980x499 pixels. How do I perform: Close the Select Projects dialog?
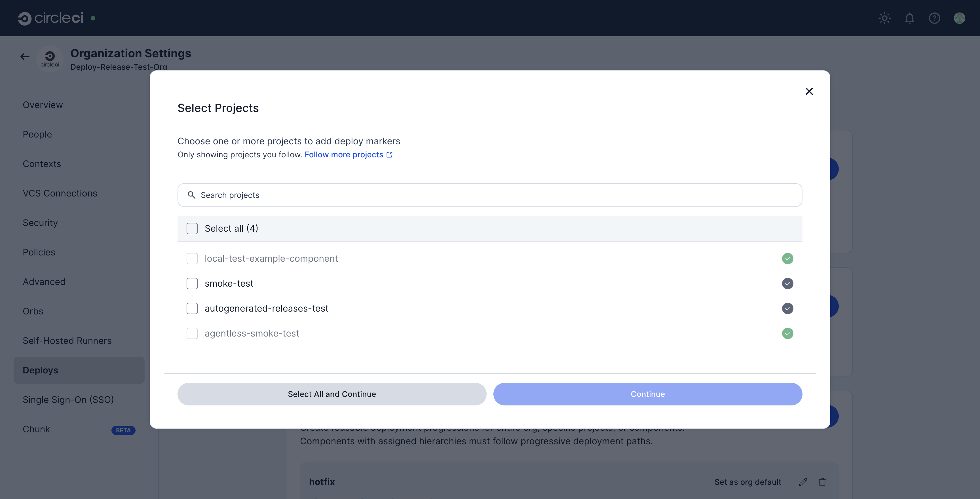click(809, 91)
